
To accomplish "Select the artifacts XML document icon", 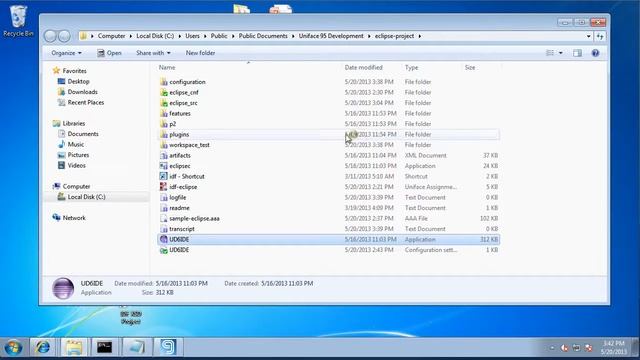I will tap(164, 155).
